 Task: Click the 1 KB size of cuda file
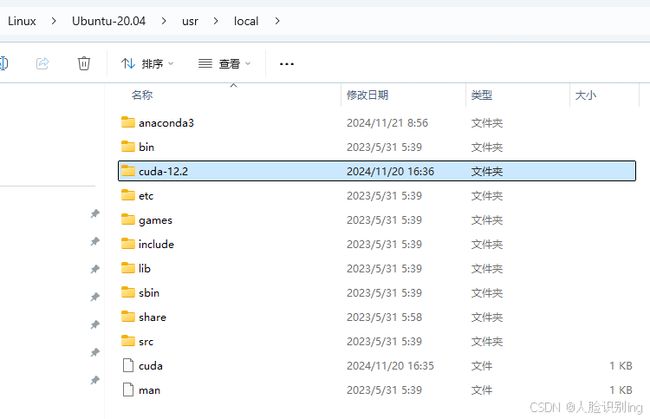[621, 366]
